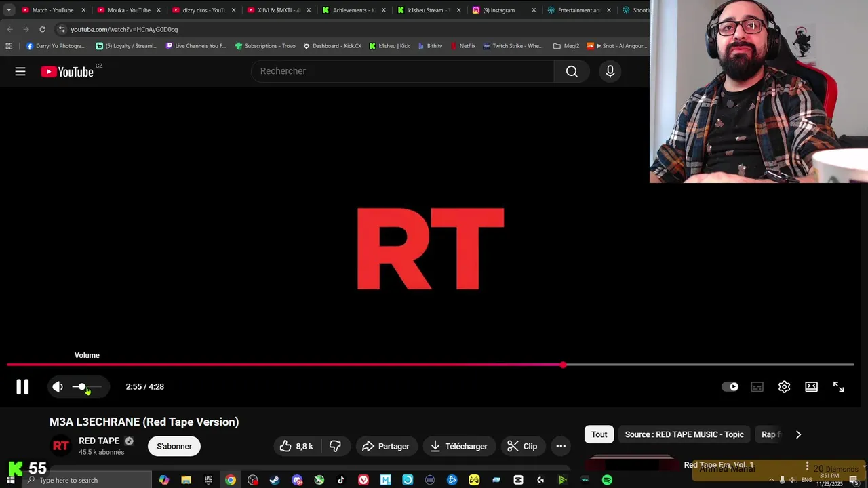The width and height of the screenshot is (868, 488).
Task: Go back in browser history
Action: [9, 29]
